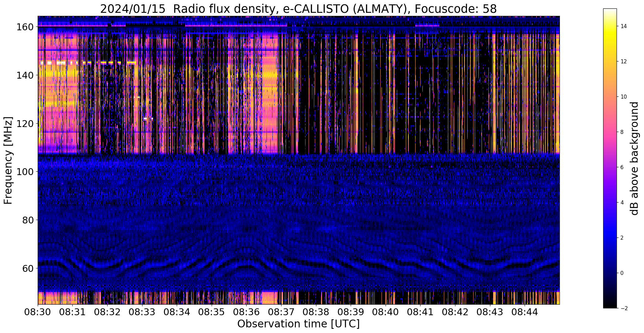This screenshot has width=644, height=333.
Task: Click the colorbar tick label 0
Action: point(622,273)
